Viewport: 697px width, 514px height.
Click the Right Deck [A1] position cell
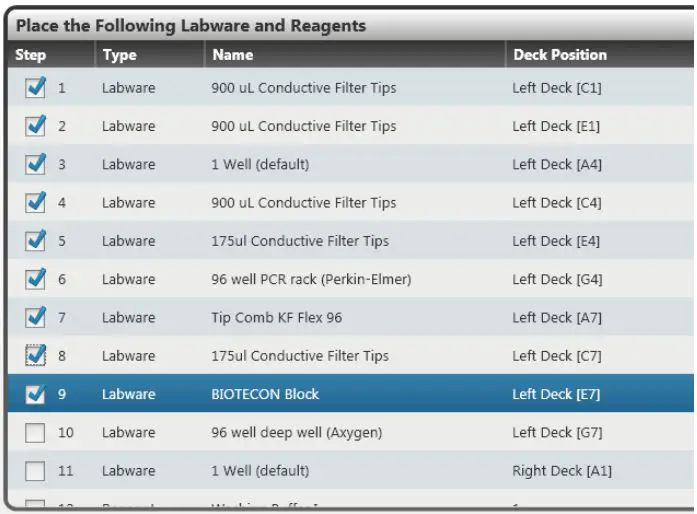pyautogui.click(x=562, y=470)
